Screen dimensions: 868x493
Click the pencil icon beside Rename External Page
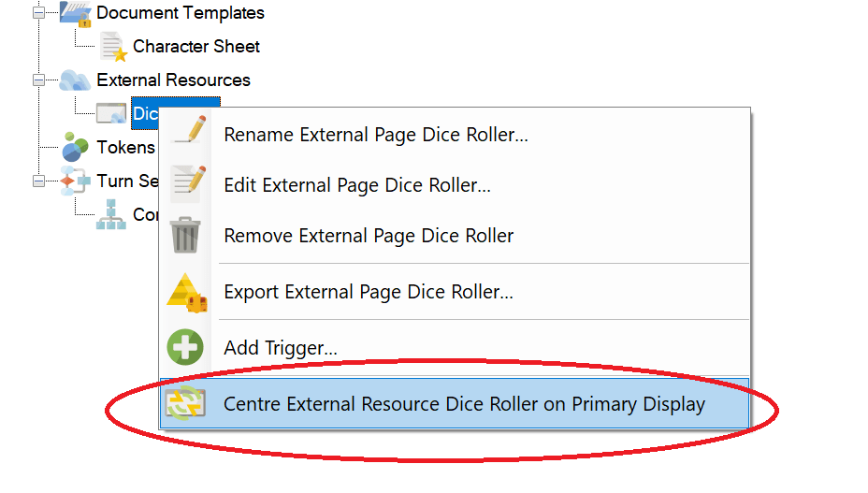187,133
